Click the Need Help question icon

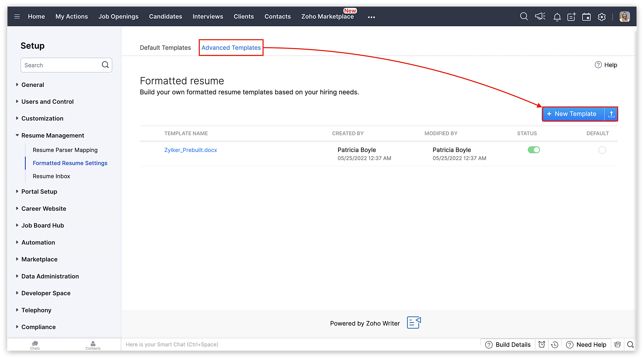pos(570,345)
